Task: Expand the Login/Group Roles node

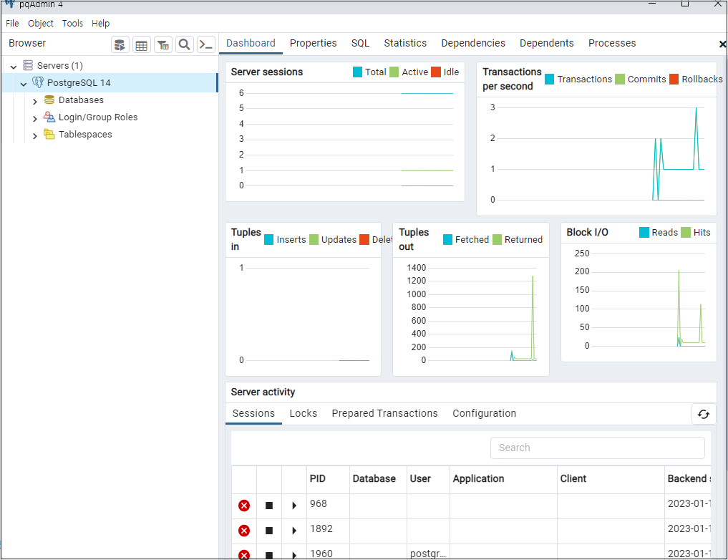Action: [x=35, y=119]
